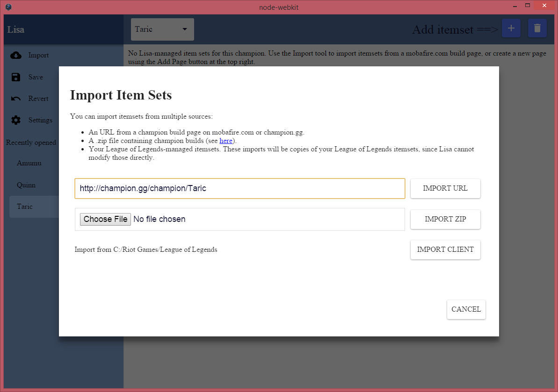This screenshot has width=558, height=392.
Task: Open recently opened champion Taric
Action: (34, 207)
